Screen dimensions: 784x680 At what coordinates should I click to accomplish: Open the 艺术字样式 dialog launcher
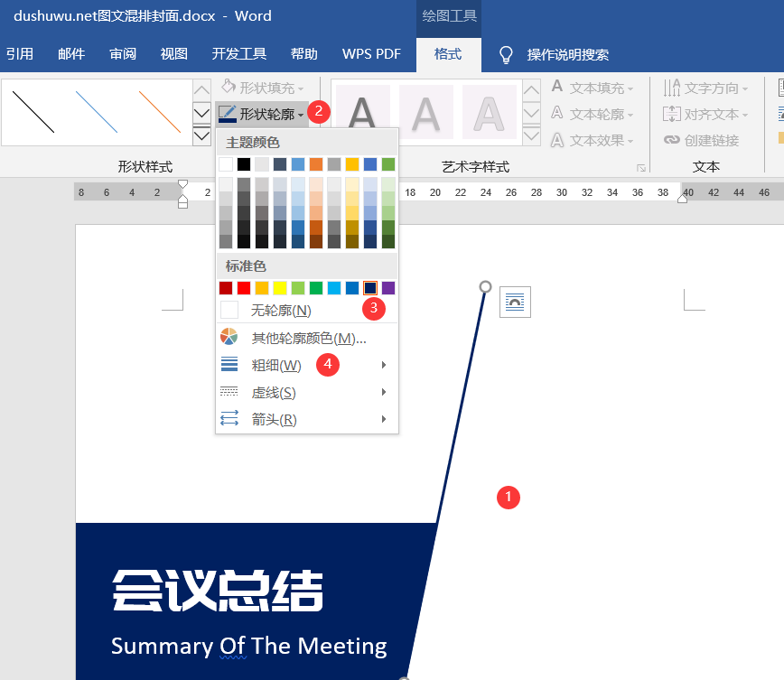pos(641,168)
